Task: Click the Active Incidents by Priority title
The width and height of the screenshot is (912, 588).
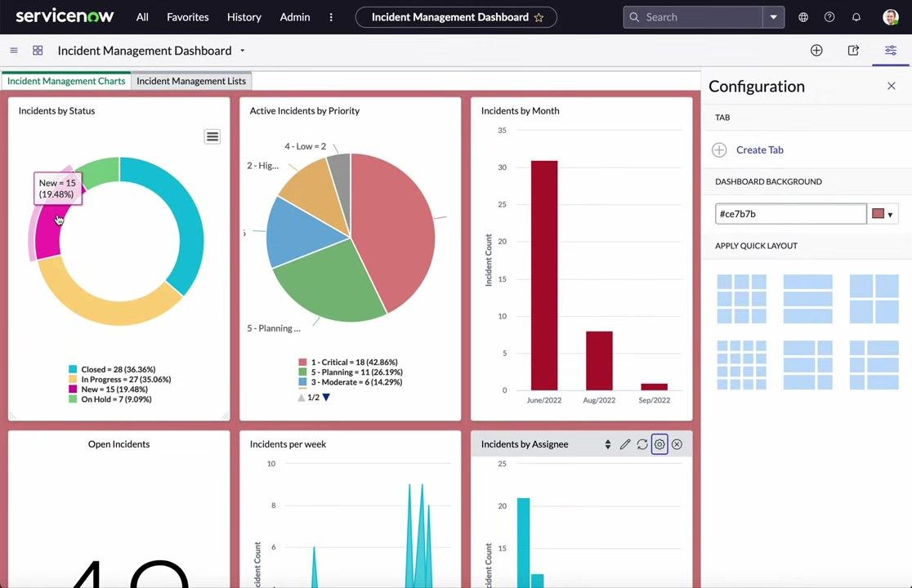Action: (305, 111)
